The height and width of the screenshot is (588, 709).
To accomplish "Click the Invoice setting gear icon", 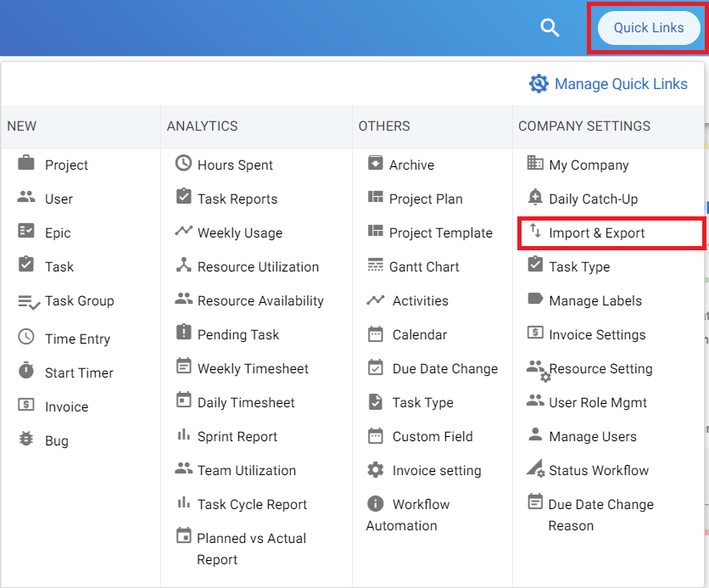I will 376,470.
